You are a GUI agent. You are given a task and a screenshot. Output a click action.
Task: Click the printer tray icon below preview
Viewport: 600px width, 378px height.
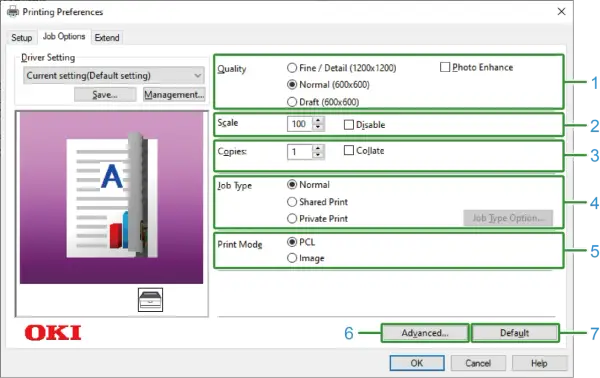pos(150,300)
